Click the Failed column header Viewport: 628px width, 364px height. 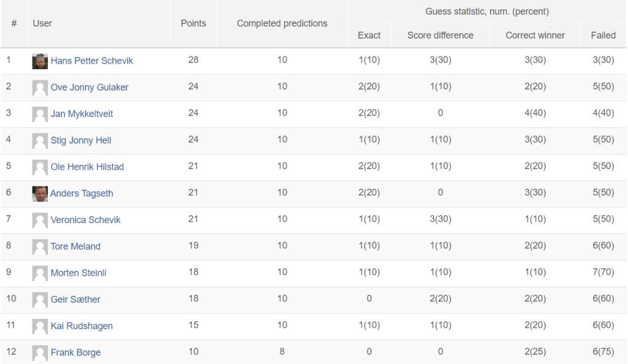coord(603,35)
